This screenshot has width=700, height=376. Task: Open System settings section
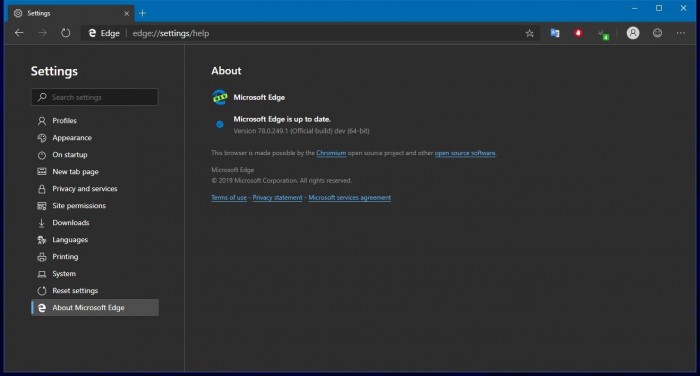95,273
